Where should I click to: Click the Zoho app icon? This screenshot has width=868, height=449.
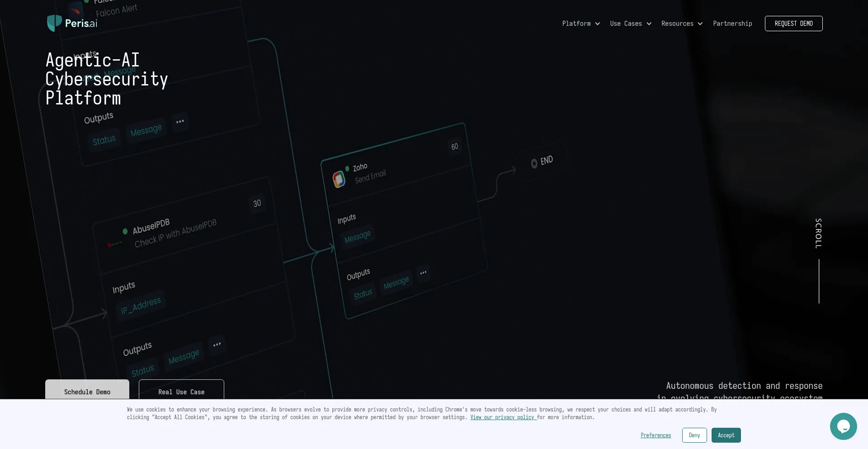coord(339,179)
